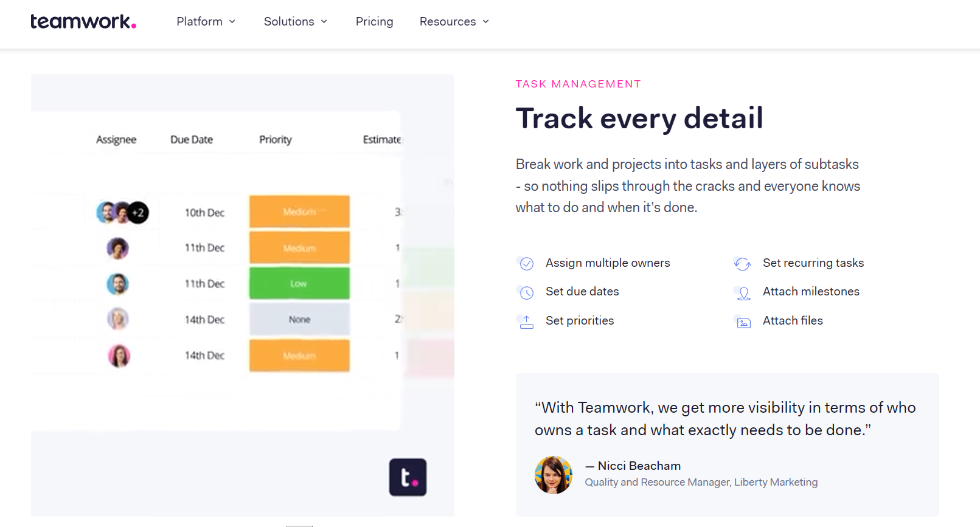Click the green Low priority swatch
This screenshot has width=980, height=527.
(x=299, y=283)
